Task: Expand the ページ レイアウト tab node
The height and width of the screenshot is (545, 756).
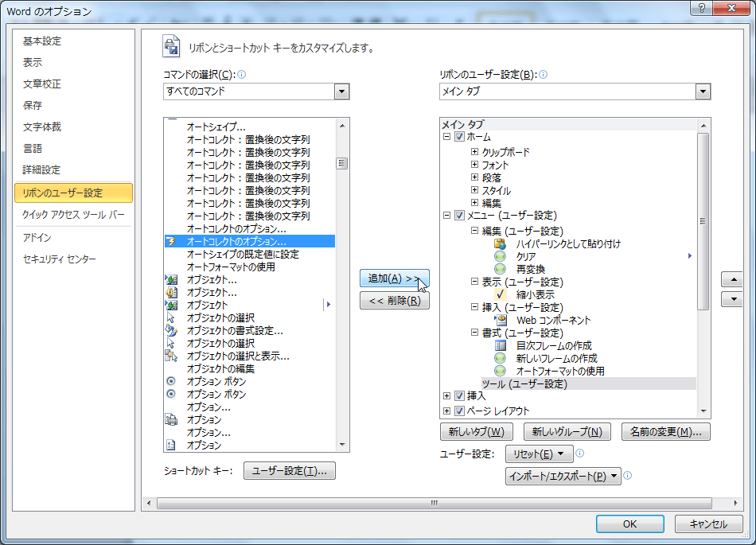Action: click(447, 411)
